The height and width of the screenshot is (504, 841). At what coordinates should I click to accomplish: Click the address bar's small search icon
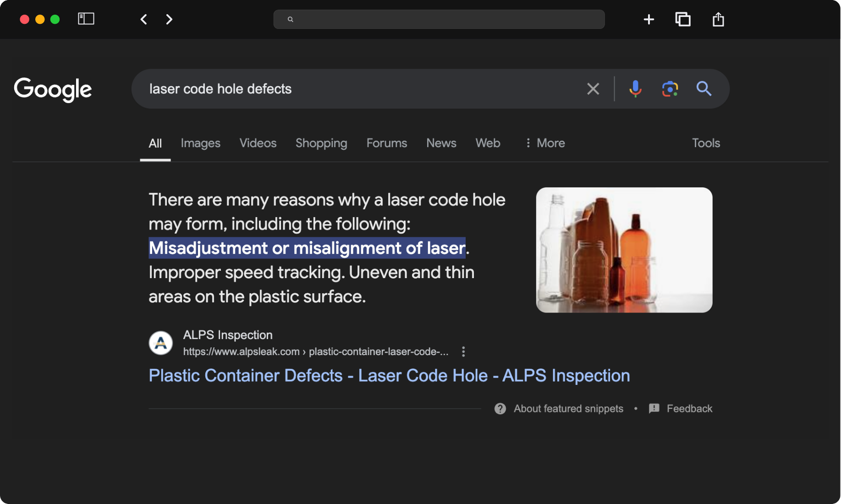[291, 19]
